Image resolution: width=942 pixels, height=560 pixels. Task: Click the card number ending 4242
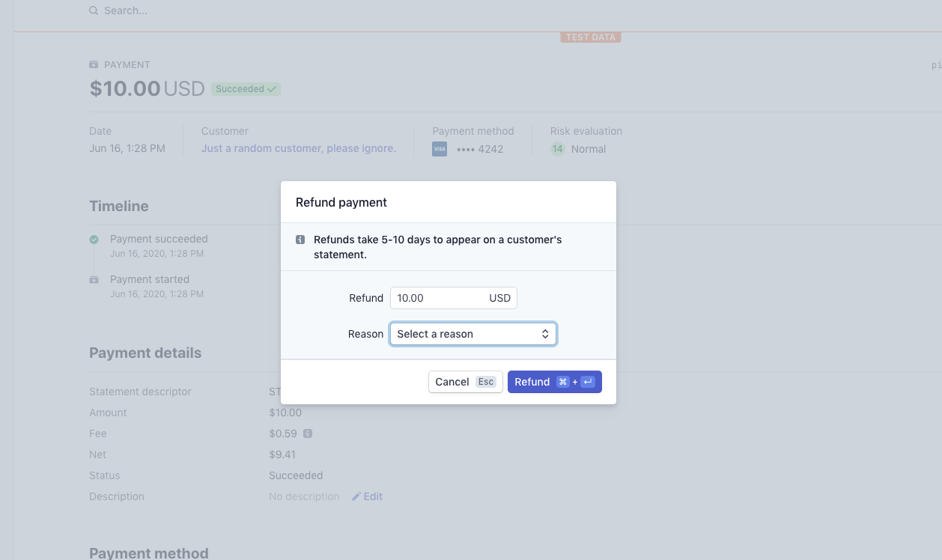[x=480, y=149]
